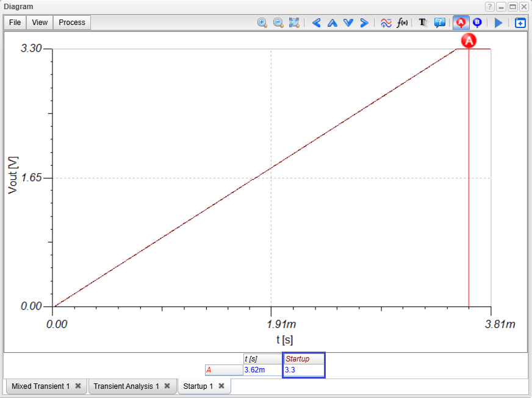
Task: Fit the plot to the window
Action: click(x=294, y=23)
